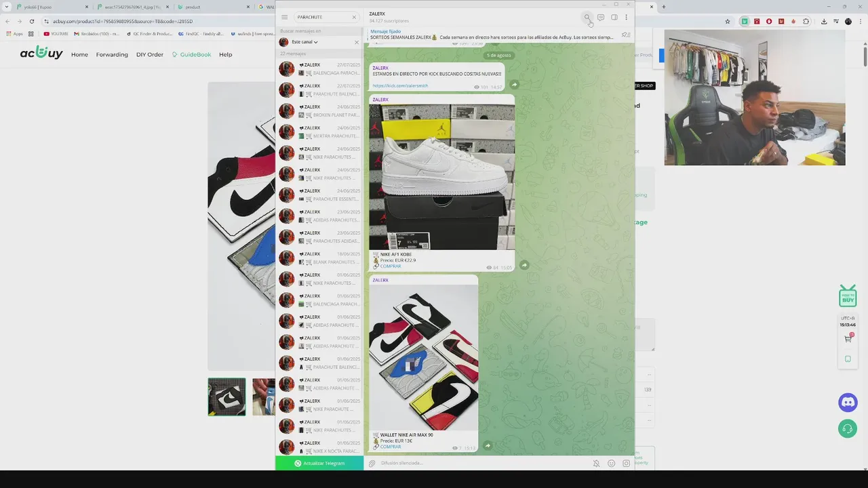Open search result MERTRA PARACHUTE...
The height and width of the screenshot is (488, 868).
[319, 132]
